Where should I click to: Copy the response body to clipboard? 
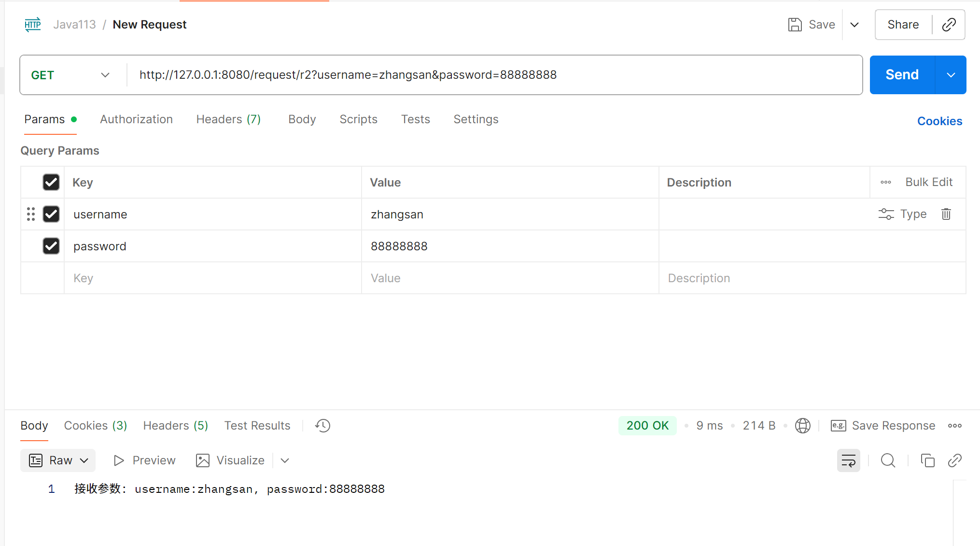(927, 460)
